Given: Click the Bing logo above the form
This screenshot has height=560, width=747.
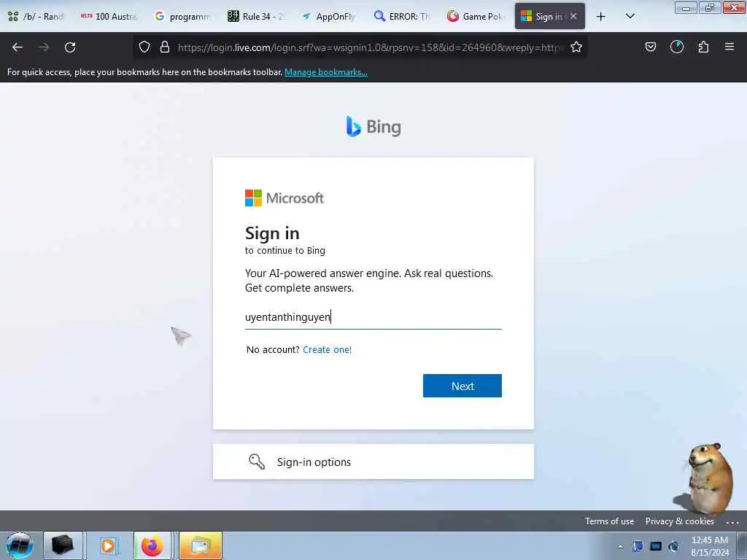Looking at the screenshot, I should click(373, 127).
